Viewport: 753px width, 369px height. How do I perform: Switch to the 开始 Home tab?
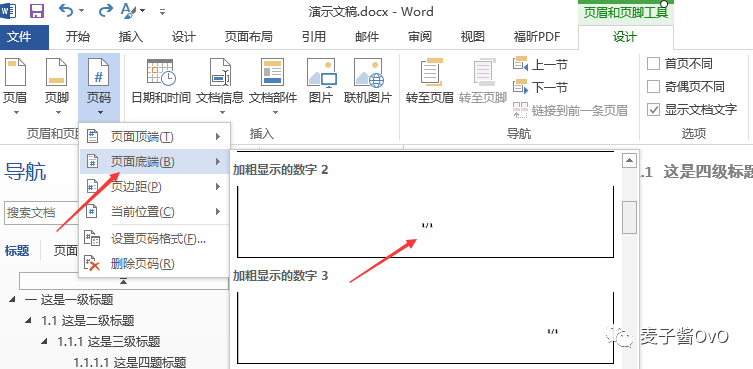(x=77, y=37)
